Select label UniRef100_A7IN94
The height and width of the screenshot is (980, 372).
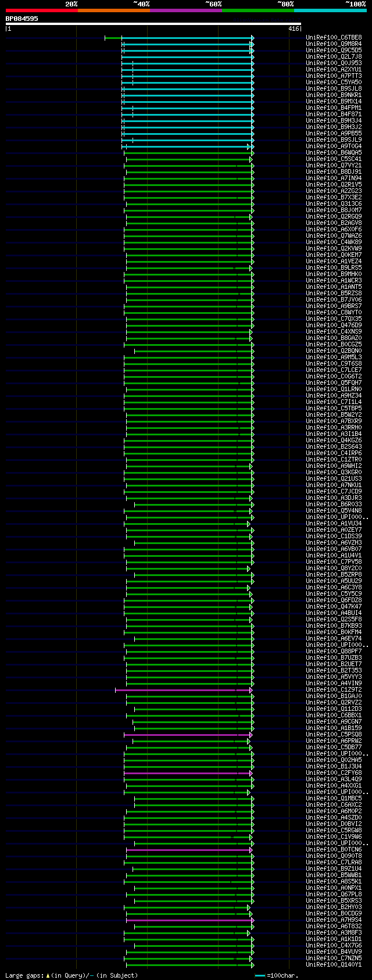(334, 178)
